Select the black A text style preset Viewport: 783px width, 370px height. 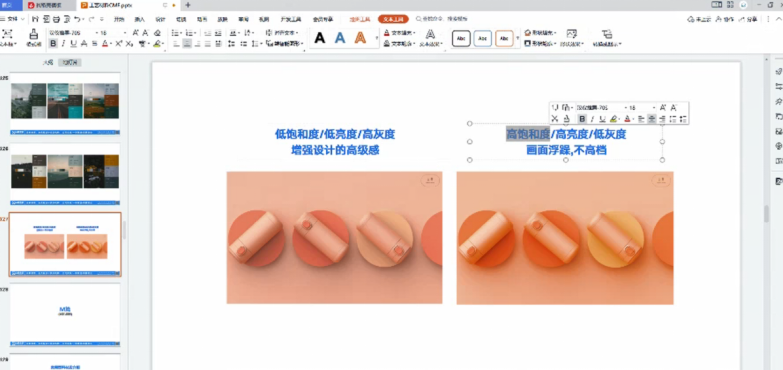click(320, 38)
